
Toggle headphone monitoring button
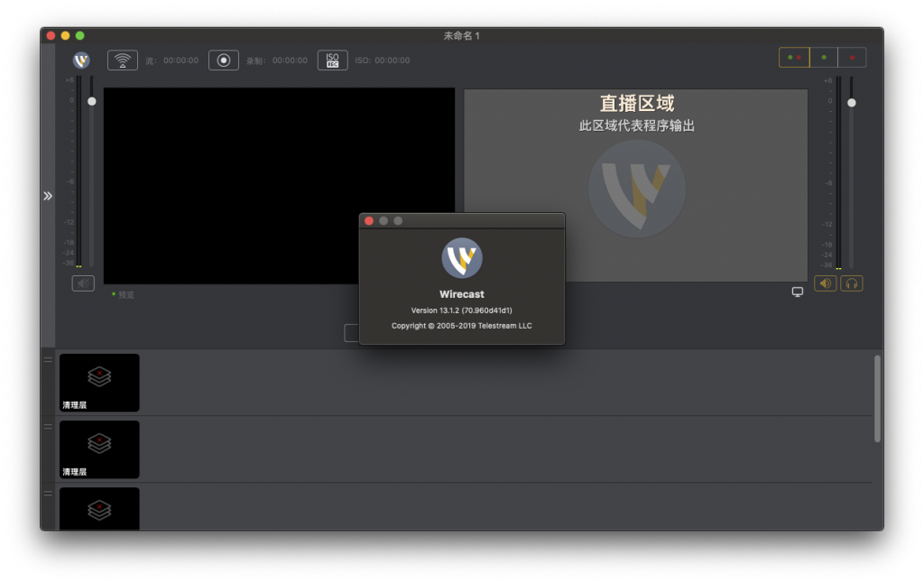[x=852, y=283]
